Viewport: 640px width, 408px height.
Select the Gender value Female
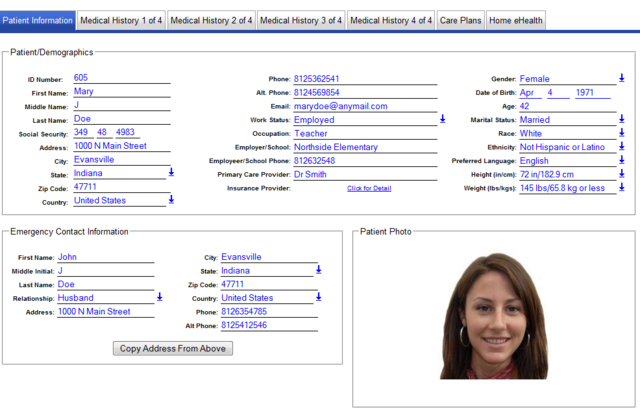tap(534, 79)
